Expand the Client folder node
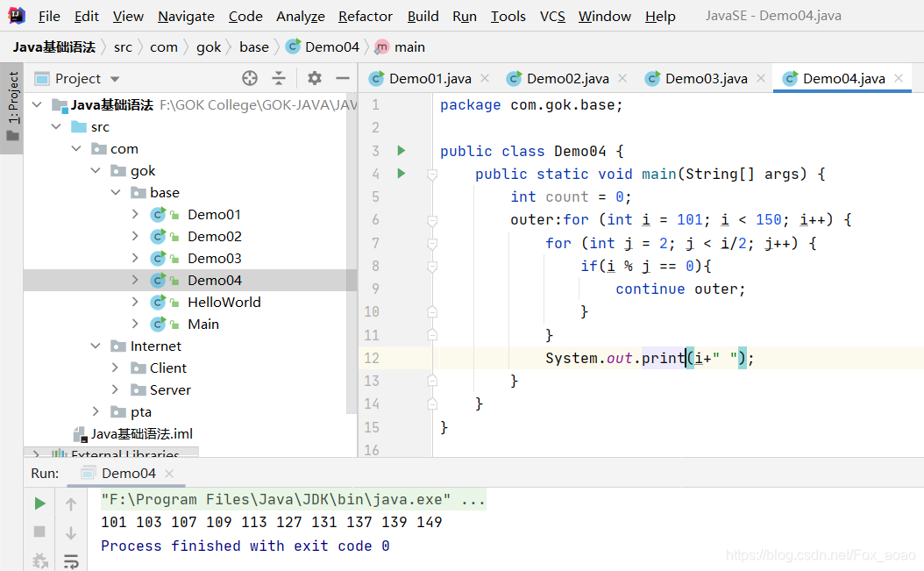The width and height of the screenshot is (924, 571). point(116,368)
